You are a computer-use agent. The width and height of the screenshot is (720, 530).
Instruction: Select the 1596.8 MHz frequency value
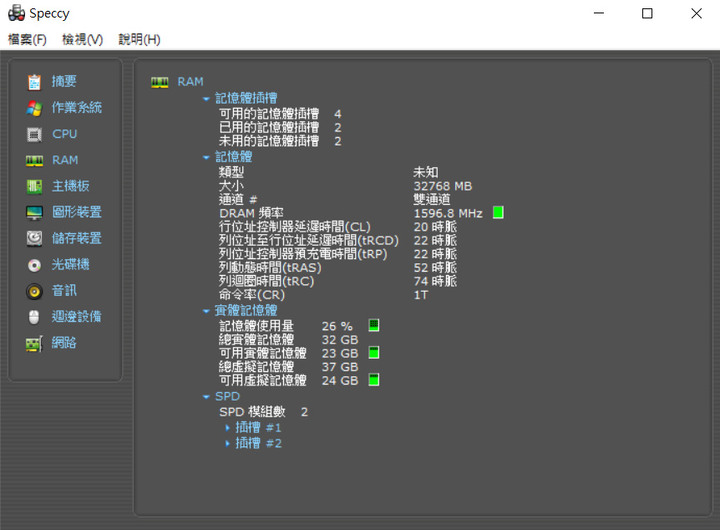point(448,213)
